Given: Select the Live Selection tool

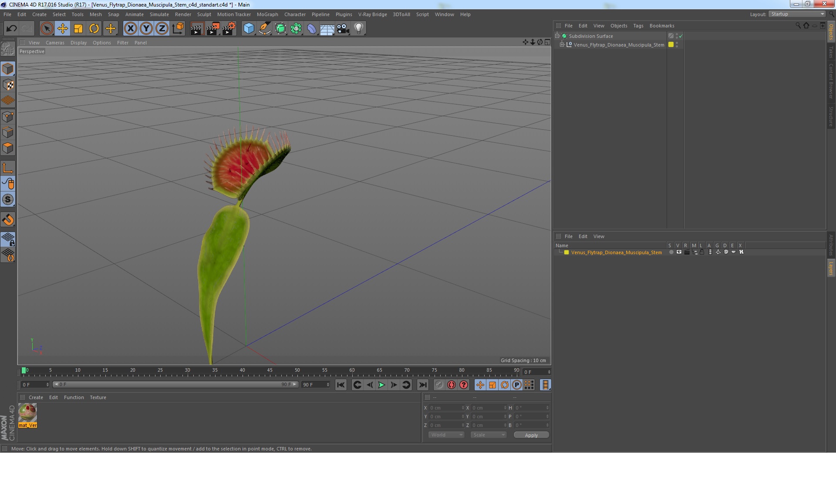Looking at the screenshot, I should click(x=47, y=29).
